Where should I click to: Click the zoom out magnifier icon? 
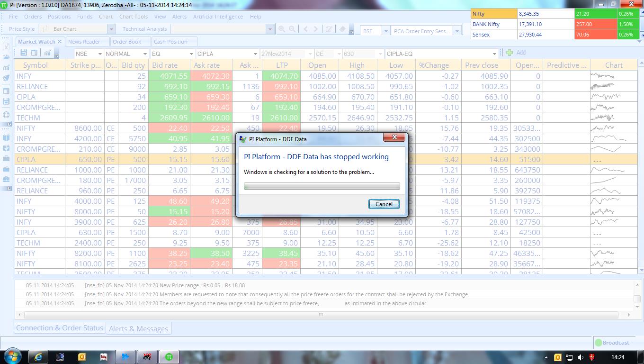coord(292,29)
